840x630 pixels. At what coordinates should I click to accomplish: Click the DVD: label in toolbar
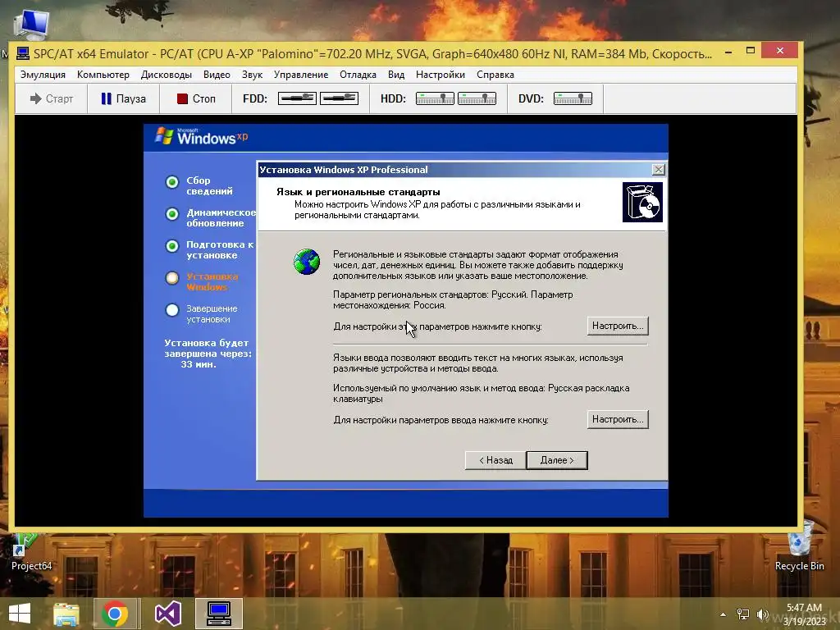click(x=531, y=98)
